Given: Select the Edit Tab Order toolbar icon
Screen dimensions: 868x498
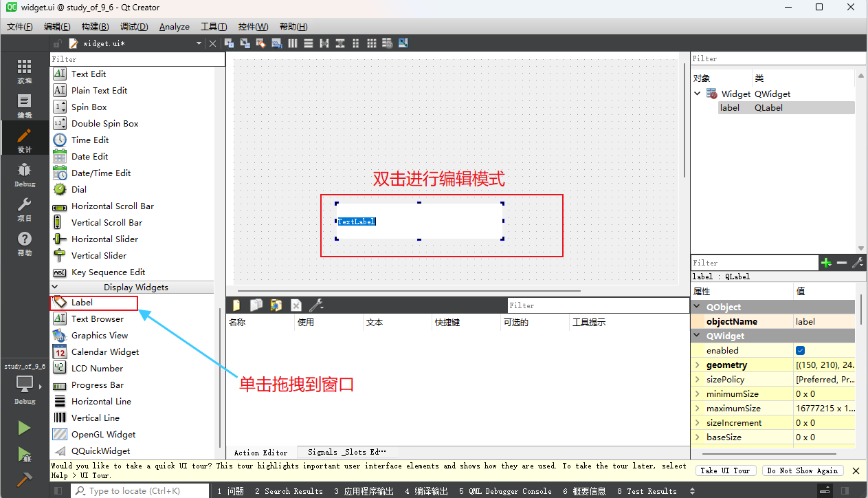Looking at the screenshot, I should tap(276, 43).
